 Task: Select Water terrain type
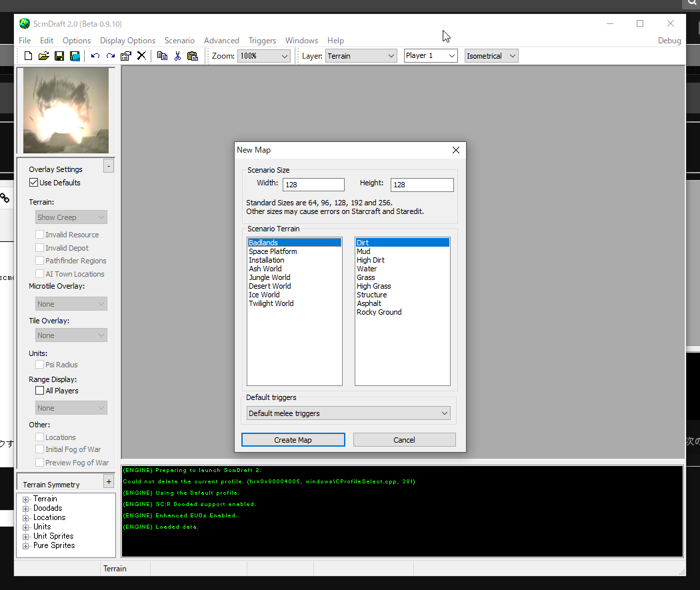(403, 269)
